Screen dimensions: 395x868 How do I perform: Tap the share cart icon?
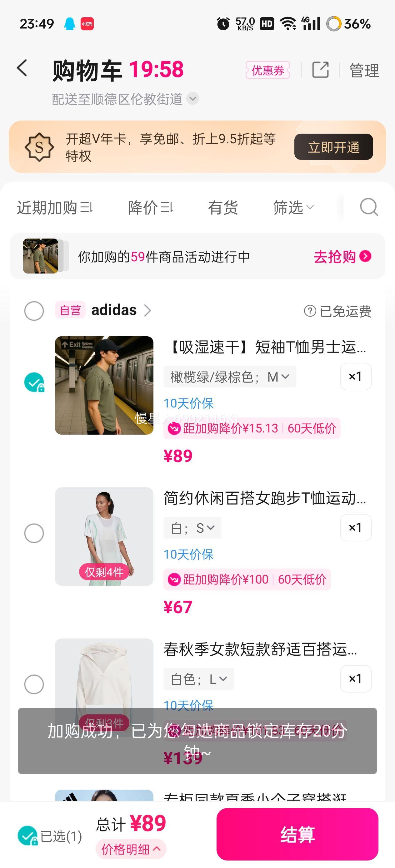320,70
